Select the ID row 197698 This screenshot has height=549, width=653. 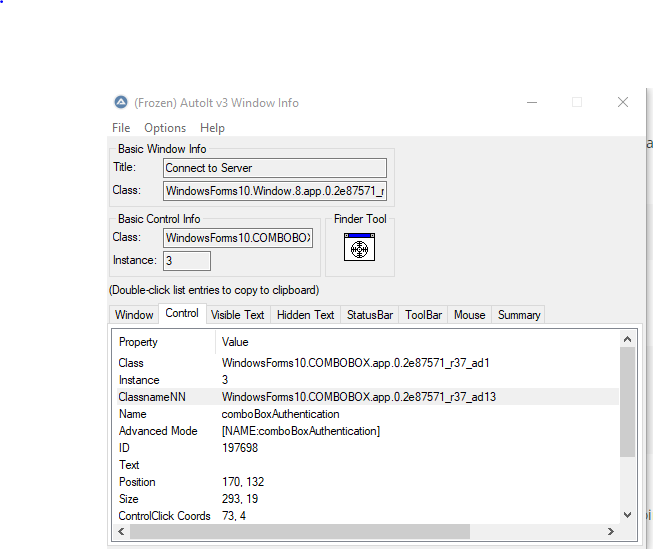(366, 448)
